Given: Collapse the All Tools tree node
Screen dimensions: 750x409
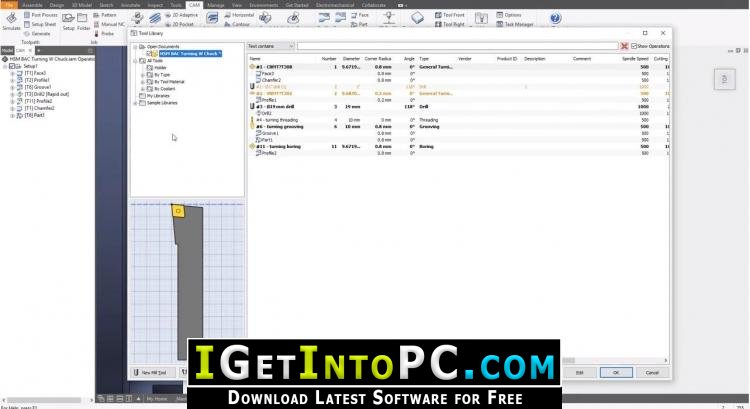Looking at the screenshot, I should point(135,61).
